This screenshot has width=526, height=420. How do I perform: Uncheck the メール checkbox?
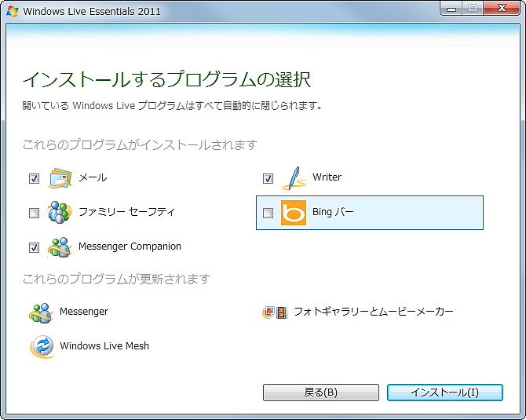(34, 178)
